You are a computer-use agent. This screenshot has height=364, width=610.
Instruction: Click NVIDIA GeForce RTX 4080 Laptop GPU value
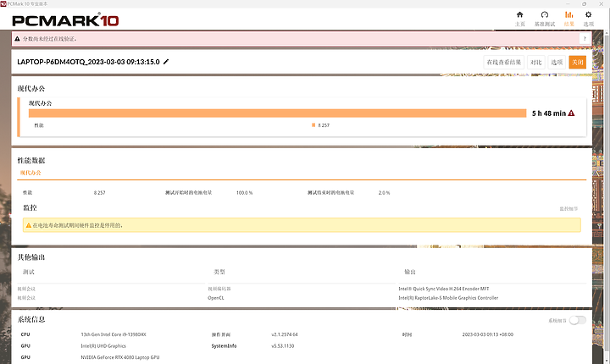pyautogui.click(x=120, y=357)
